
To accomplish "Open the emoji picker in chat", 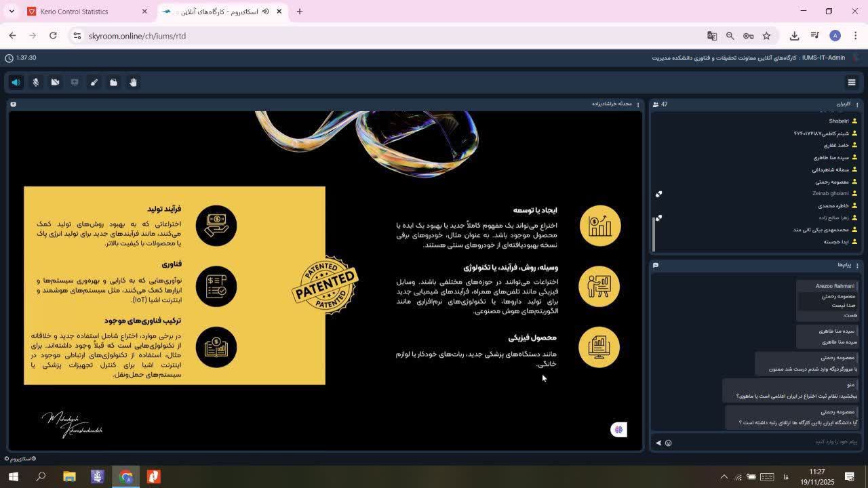I will pyautogui.click(x=668, y=443).
